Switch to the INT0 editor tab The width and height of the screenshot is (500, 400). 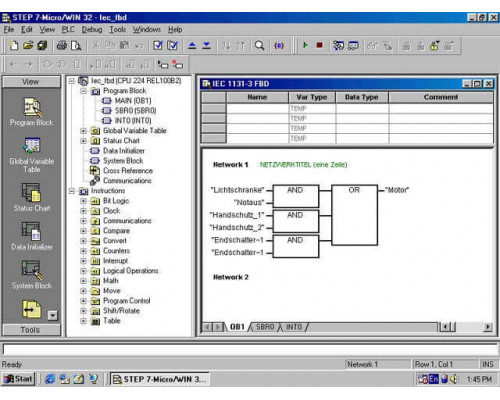[x=294, y=327]
